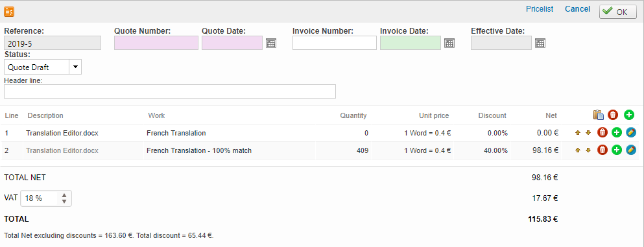The width and height of the screenshot is (644, 247).
Task: Confirm with the OK button
Action: pos(617,12)
